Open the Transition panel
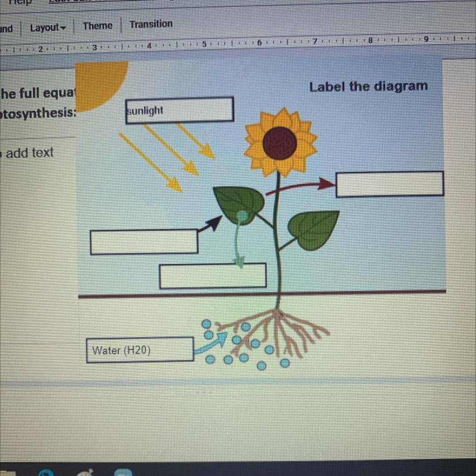The width and height of the screenshot is (476, 476). (x=151, y=24)
